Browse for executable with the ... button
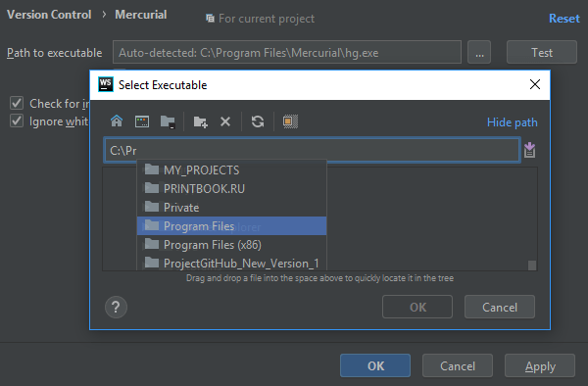588x386 pixels. (x=479, y=52)
